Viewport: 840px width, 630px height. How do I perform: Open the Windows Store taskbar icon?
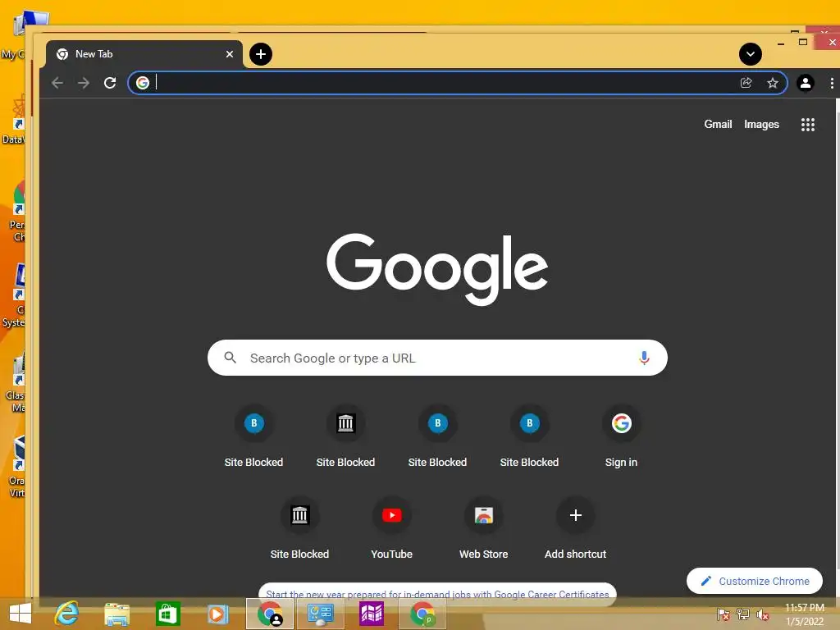[x=167, y=614]
